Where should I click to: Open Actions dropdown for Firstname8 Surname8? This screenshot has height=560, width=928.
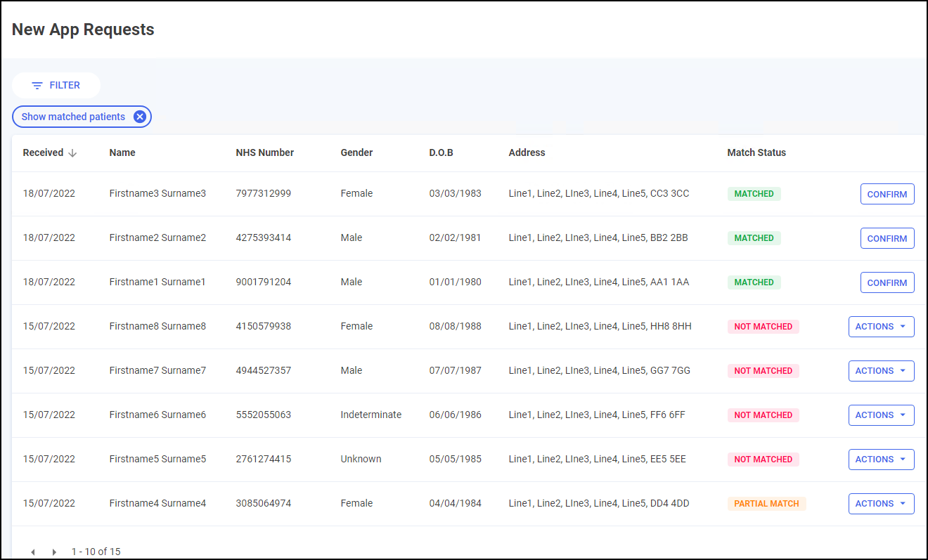[881, 327]
